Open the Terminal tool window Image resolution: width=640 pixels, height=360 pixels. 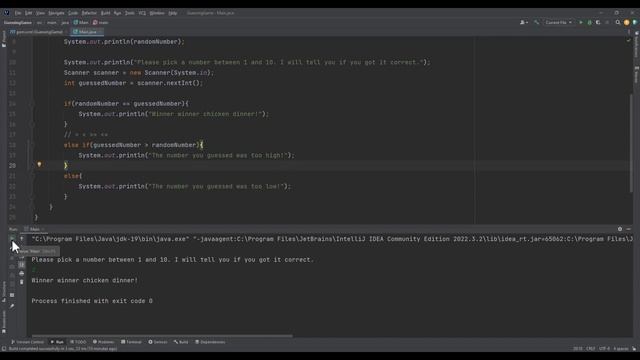[x=131, y=342]
